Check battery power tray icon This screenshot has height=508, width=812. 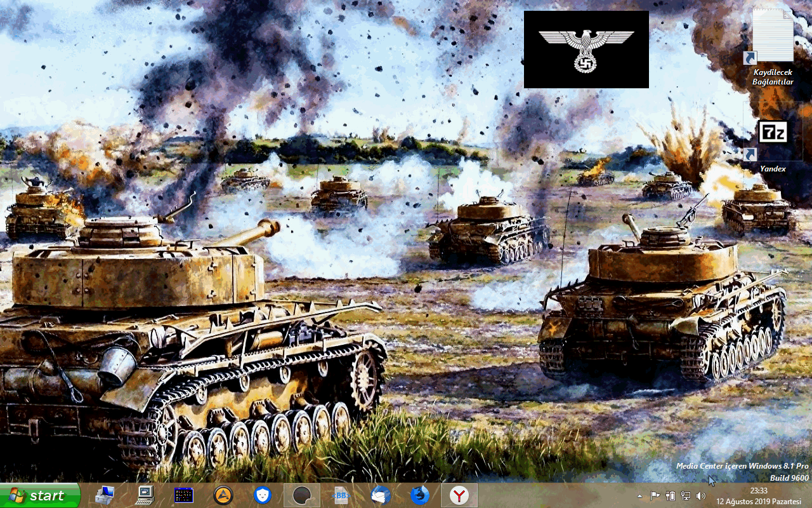[671, 496]
